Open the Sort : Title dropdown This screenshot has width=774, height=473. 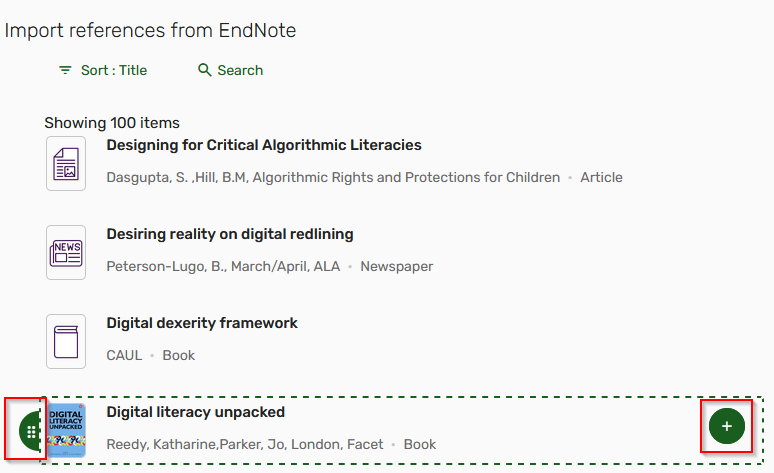pyautogui.click(x=103, y=70)
